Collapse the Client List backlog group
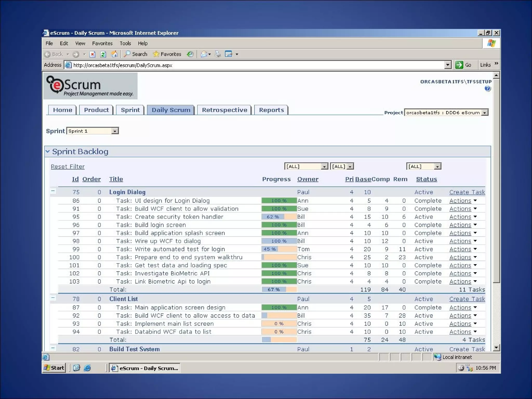The width and height of the screenshot is (532, 399). pyautogui.click(x=53, y=298)
